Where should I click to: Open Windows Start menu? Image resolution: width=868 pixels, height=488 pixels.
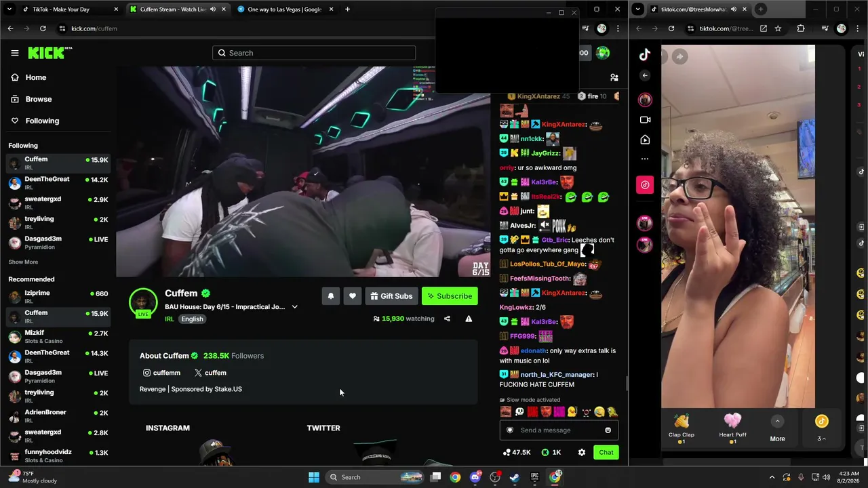pyautogui.click(x=313, y=477)
